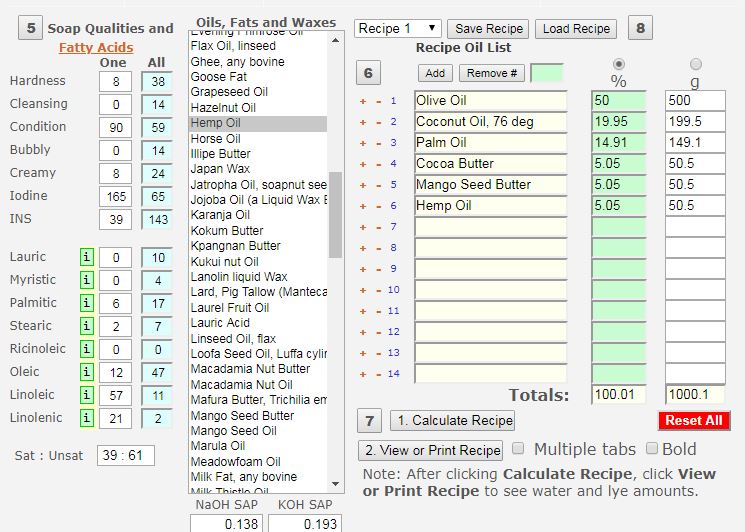Click the section 5 help button

(30, 28)
